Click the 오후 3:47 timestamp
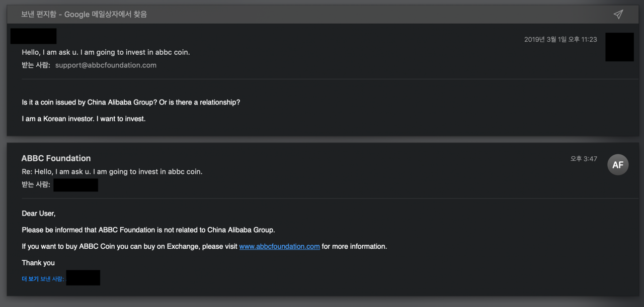The image size is (644, 307). tap(584, 159)
